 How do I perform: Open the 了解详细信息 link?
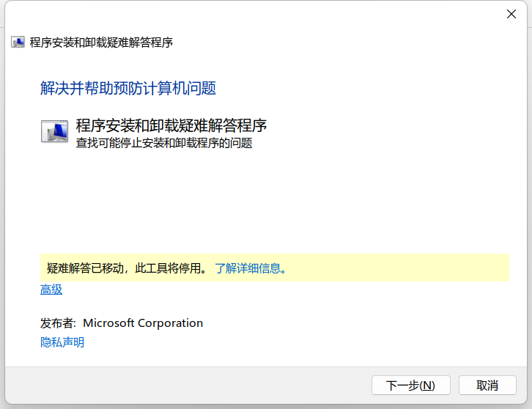coord(249,268)
